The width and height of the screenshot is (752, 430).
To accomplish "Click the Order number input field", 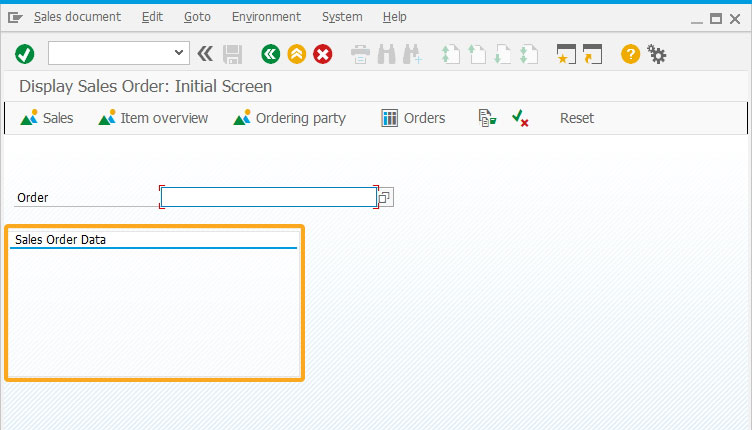I will click(269, 197).
